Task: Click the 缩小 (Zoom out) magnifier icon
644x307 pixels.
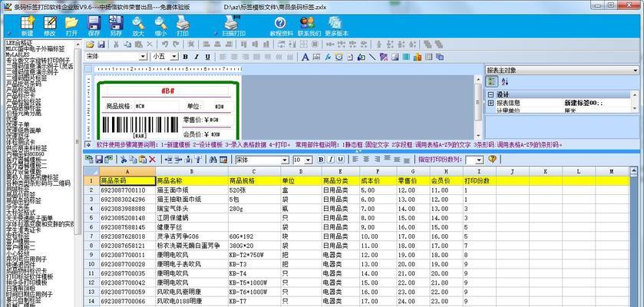Action: 160,23
